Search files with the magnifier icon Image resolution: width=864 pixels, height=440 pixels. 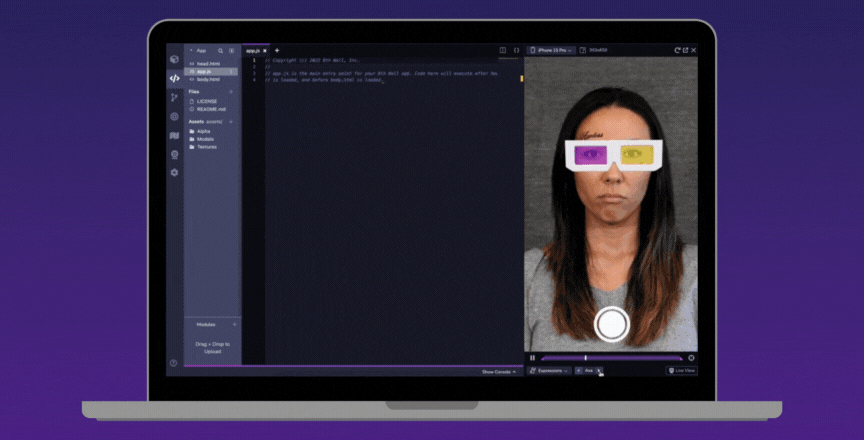tap(220, 51)
